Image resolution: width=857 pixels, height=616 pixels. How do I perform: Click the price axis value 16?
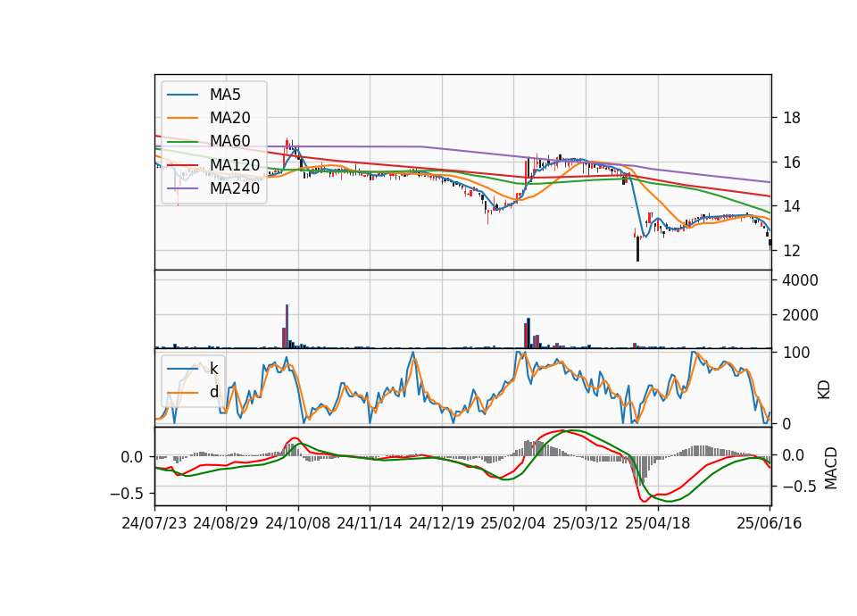(792, 162)
